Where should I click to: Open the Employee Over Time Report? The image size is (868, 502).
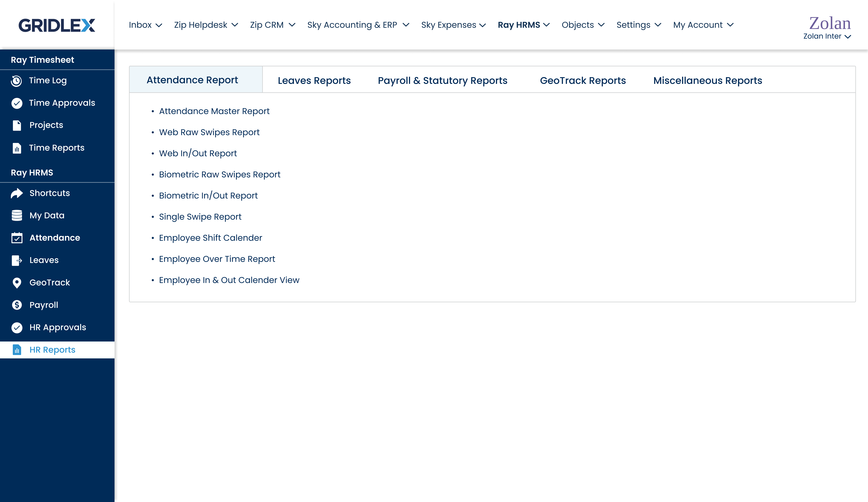217,259
